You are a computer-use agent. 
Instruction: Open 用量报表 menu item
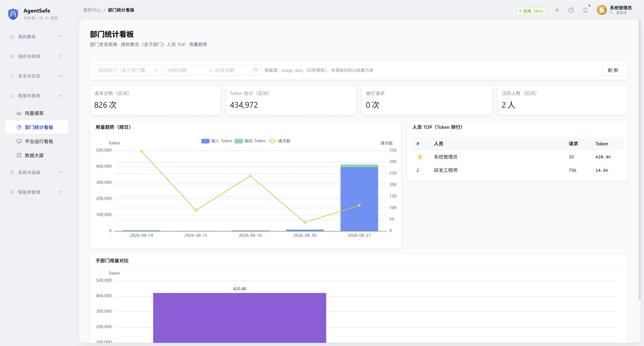tap(37, 113)
